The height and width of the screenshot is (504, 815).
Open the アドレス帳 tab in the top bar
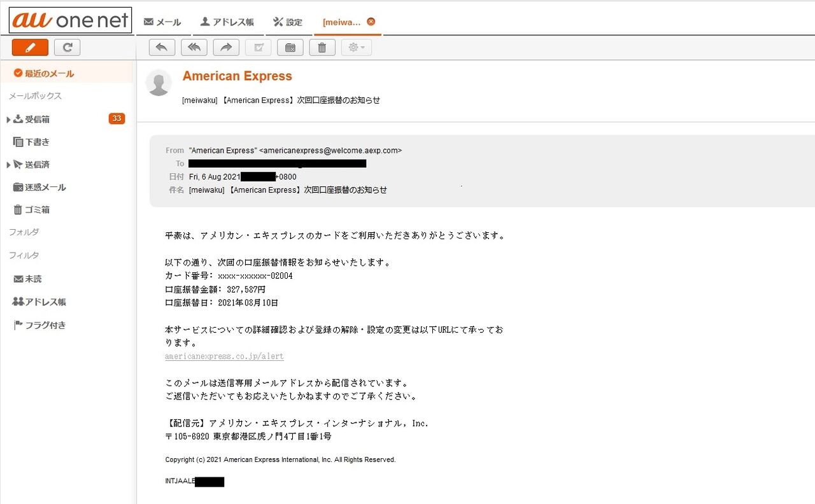(227, 22)
